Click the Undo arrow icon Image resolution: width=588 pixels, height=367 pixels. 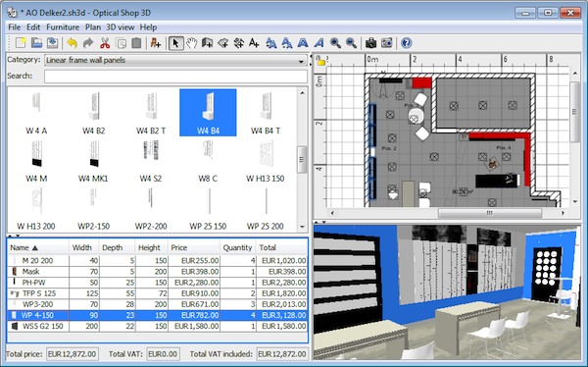point(72,43)
